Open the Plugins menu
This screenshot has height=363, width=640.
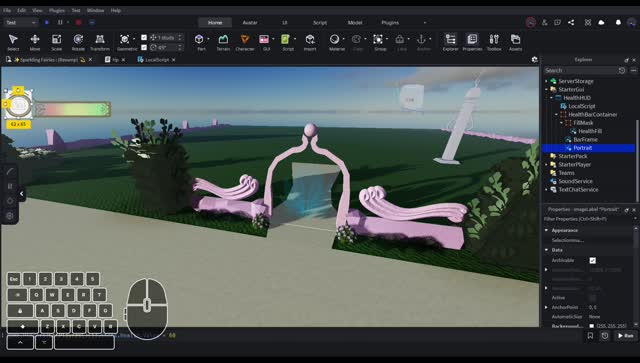[x=57, y=10]
